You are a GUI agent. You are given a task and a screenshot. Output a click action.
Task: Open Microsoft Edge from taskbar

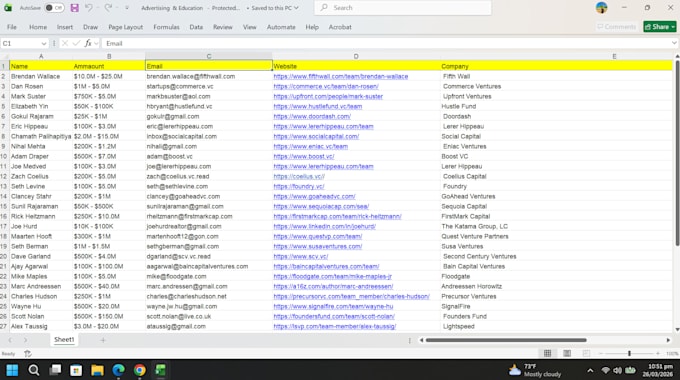[x=118, y=370]
